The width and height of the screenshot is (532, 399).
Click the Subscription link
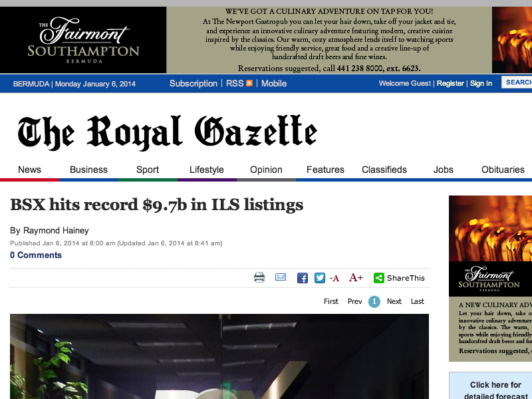pyautogui.click(x=194, y=83)
